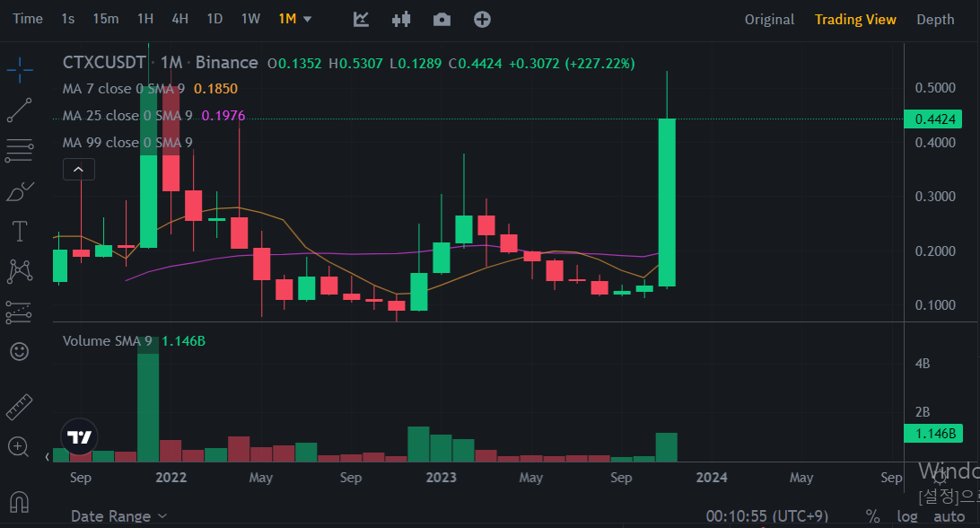
Task: Select the brush drawing tool
Action: coord(20,191)
